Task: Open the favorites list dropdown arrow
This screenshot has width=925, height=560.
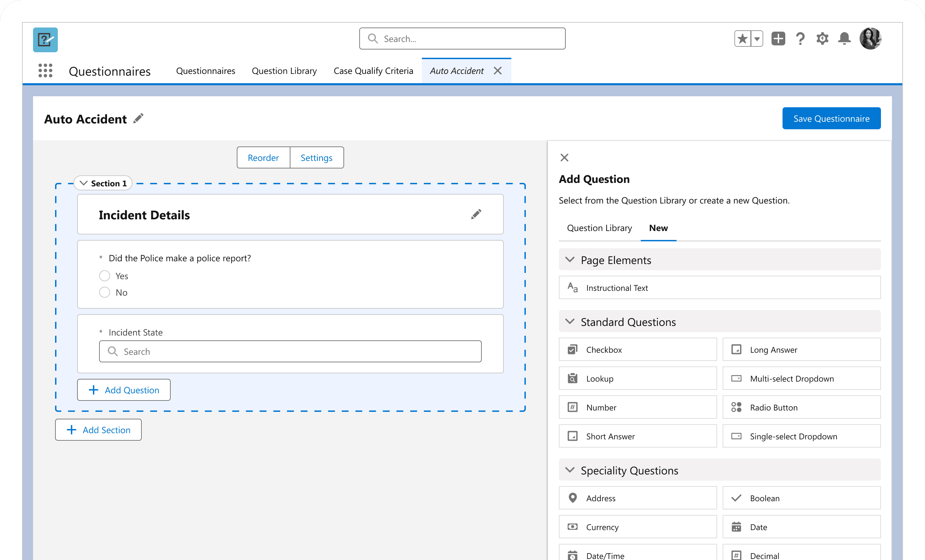Action: pos(757,39)
